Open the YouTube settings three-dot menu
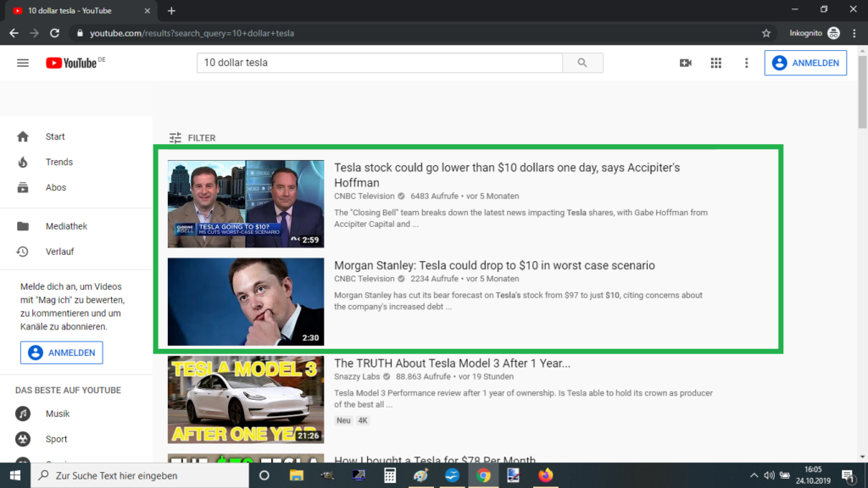868x488 pixels. tap(746, 63)
